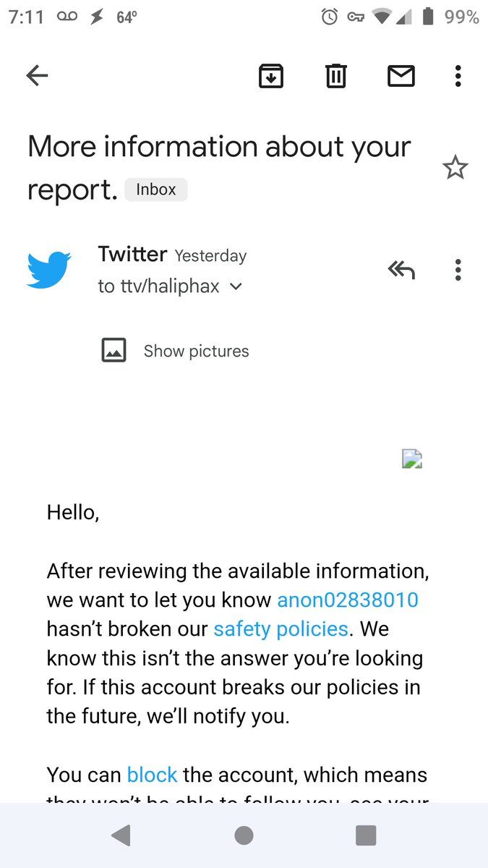Viewport: 488px width, 868px height.
Task: Star this email
Action: 455,168
